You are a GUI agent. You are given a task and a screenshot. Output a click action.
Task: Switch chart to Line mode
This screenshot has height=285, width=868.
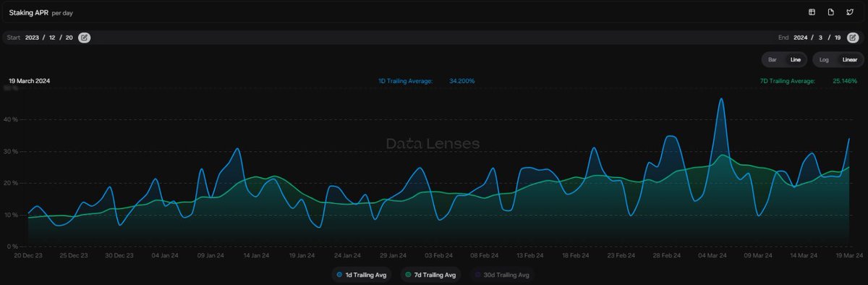(x=795, y=59)
